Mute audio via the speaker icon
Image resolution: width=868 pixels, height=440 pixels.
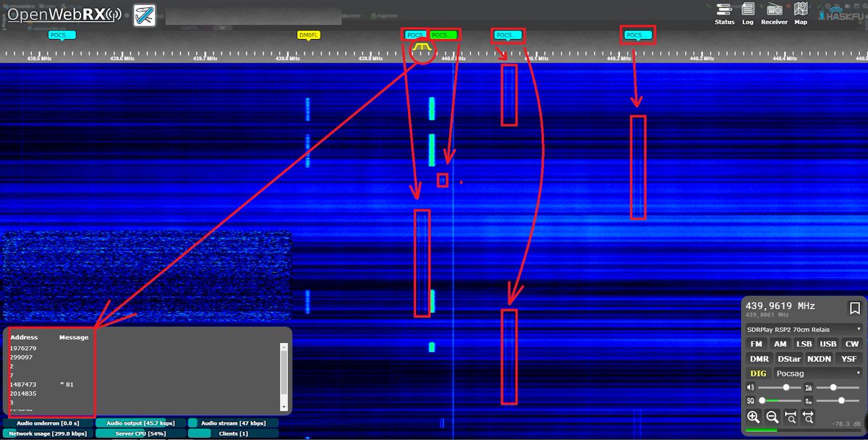click(752, 388)
